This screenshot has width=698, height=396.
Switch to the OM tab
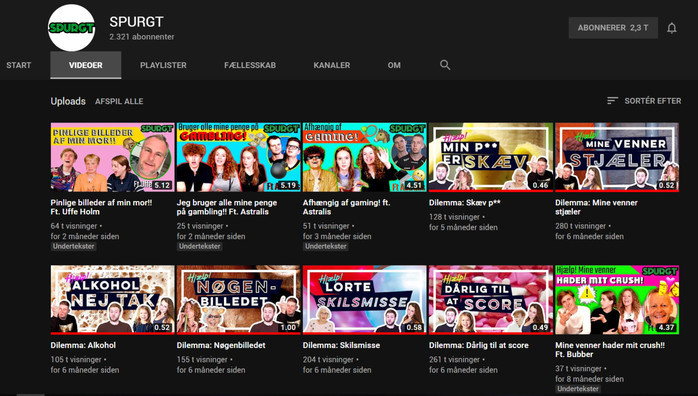(x=394, y=65)
